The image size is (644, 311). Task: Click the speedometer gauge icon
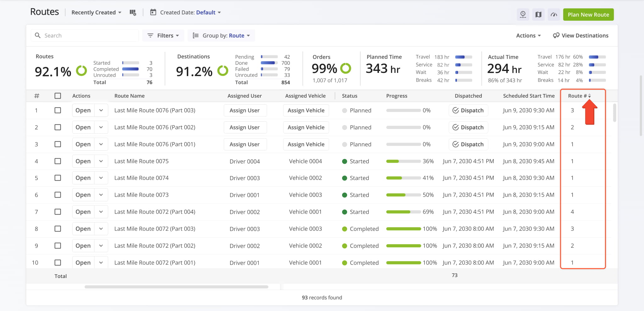tap(554, 14)
